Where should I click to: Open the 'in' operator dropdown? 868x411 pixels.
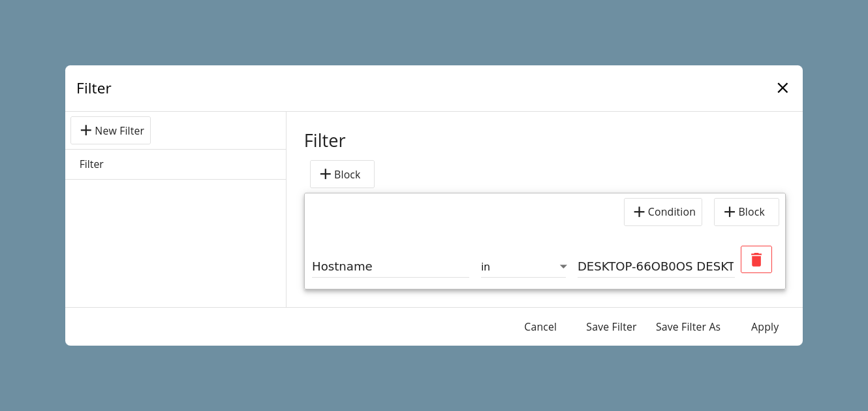point(523,267)
